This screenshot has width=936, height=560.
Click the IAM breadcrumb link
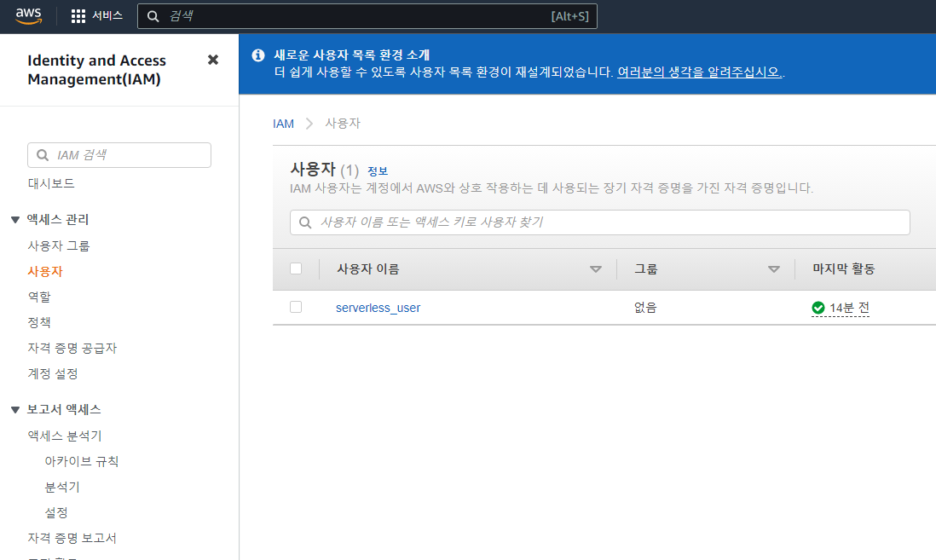point(284,124)
